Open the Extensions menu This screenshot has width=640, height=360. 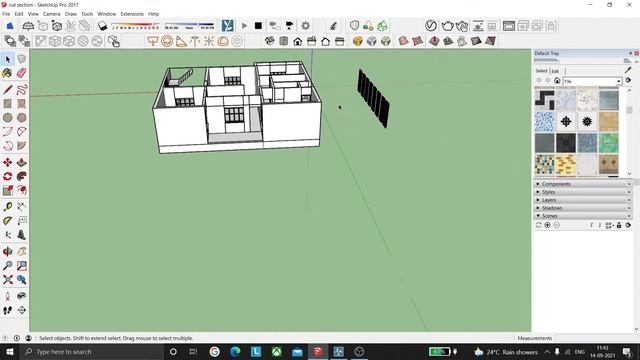point(132,14)
